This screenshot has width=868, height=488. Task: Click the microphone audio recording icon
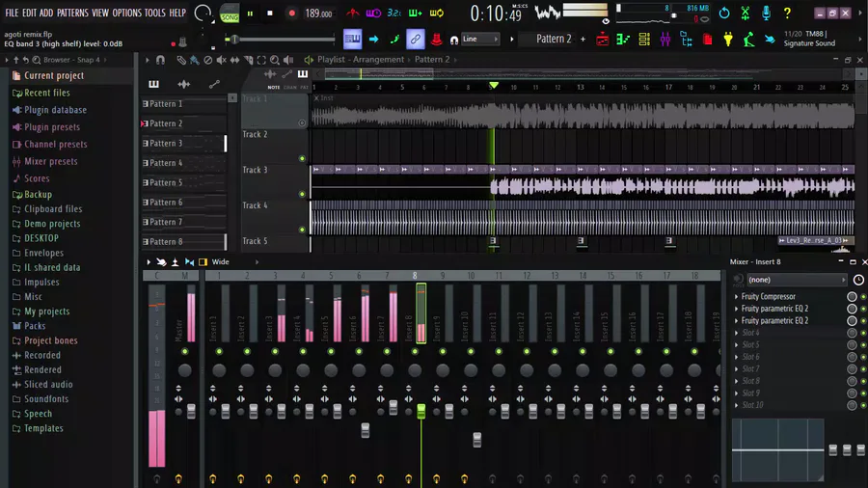766,13
